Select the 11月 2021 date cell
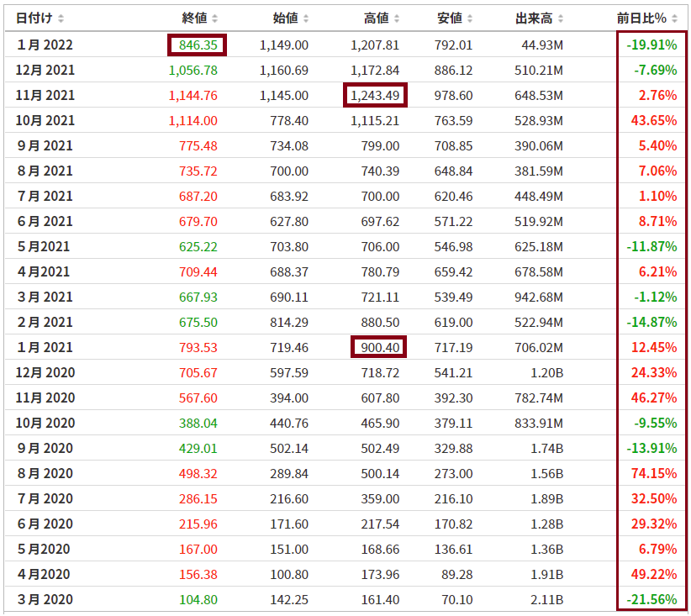691x616 pixels. click(x=45, y=95)
